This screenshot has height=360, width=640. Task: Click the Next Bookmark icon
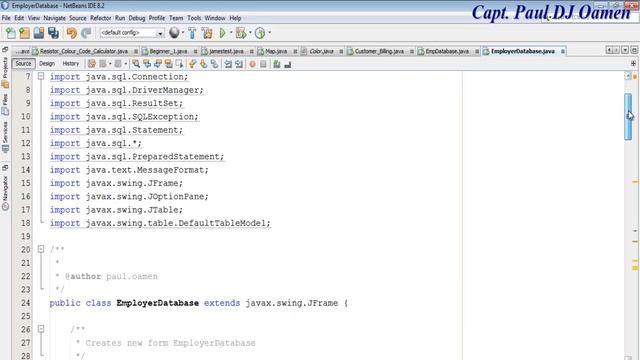pyautogui.click(x=203, y=64)
